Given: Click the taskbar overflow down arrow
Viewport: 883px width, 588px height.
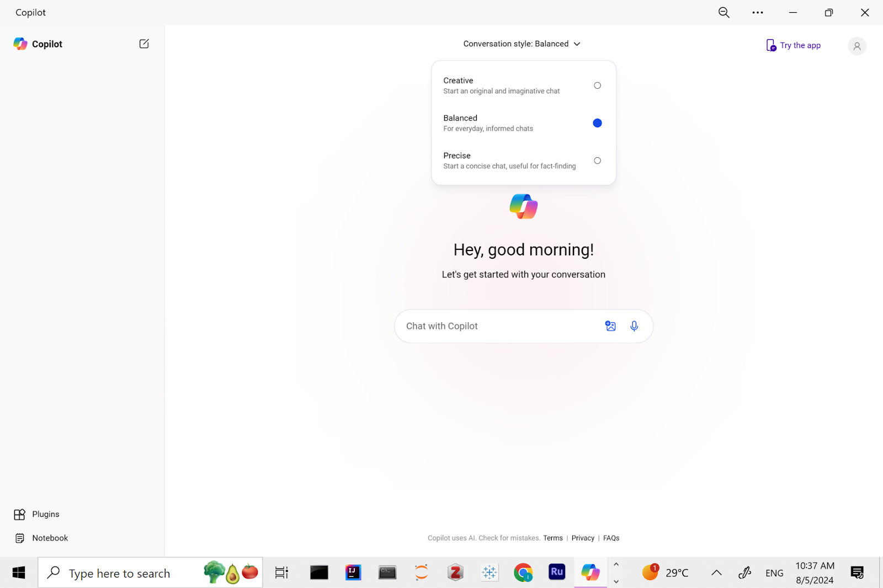Looking at the screenshot, I should [616, 581].
